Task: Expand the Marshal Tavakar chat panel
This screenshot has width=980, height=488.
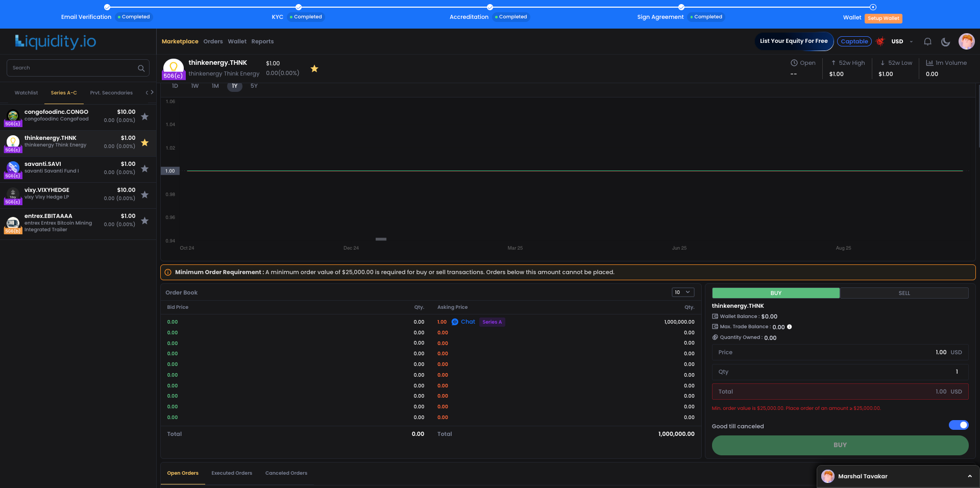Action: (x=970, y=476)
